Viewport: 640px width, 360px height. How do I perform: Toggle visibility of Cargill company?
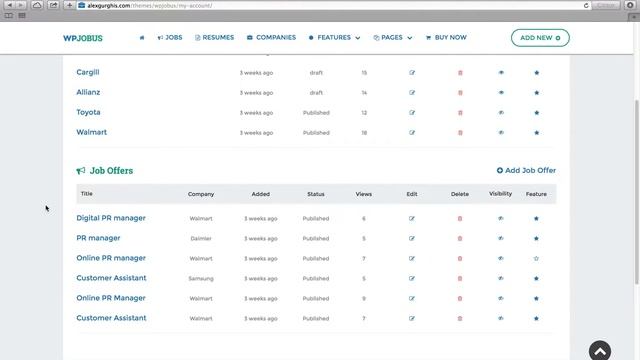(501, 73)
